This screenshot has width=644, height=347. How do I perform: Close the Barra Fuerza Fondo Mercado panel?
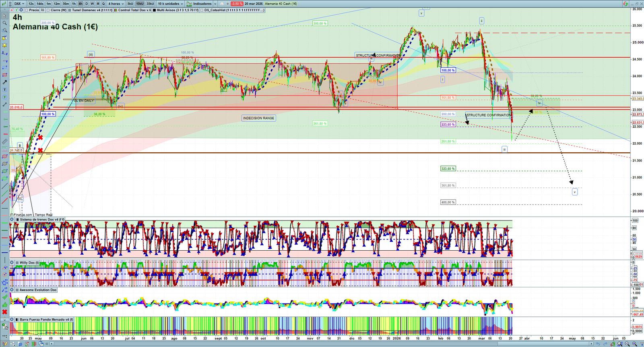click(12, 320)
